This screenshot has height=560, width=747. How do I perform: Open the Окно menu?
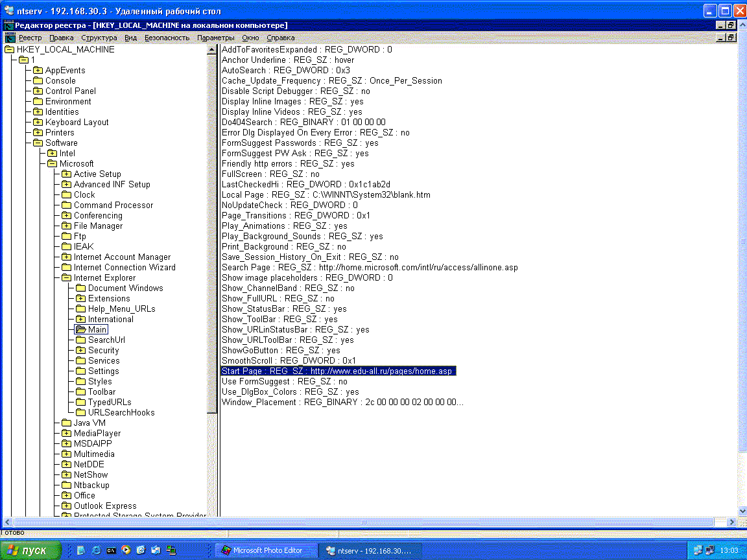250,38
